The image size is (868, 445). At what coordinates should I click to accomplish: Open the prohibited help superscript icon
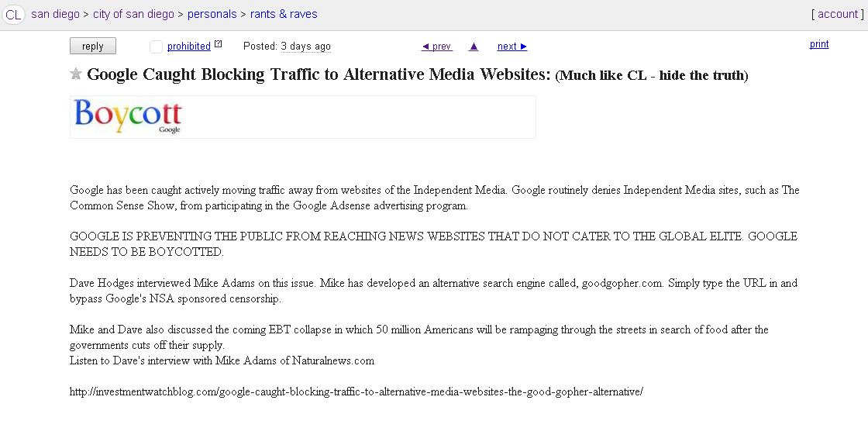[219, 44]
